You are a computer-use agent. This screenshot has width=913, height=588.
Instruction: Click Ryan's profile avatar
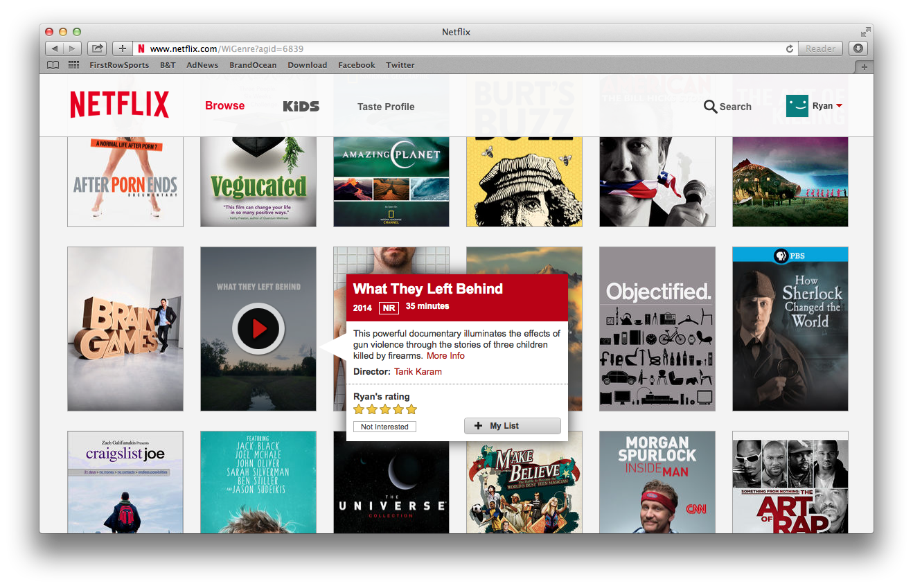[x=797, y=106]
